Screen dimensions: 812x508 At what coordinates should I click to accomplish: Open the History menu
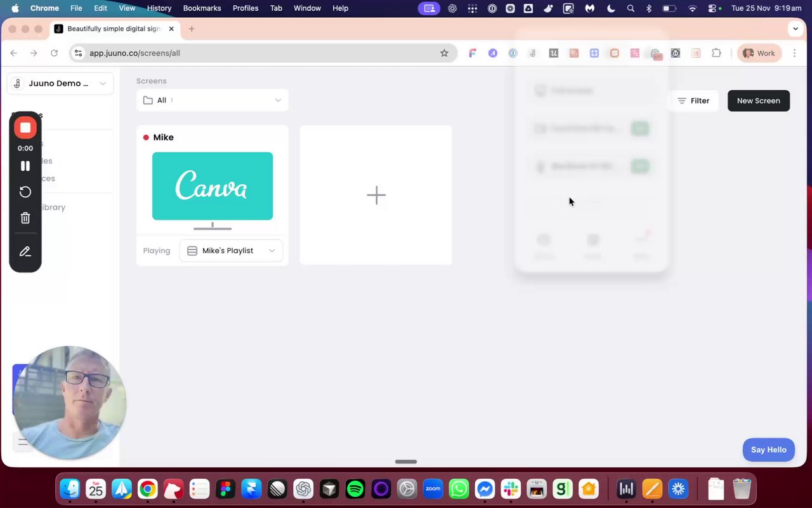(159, 8)
